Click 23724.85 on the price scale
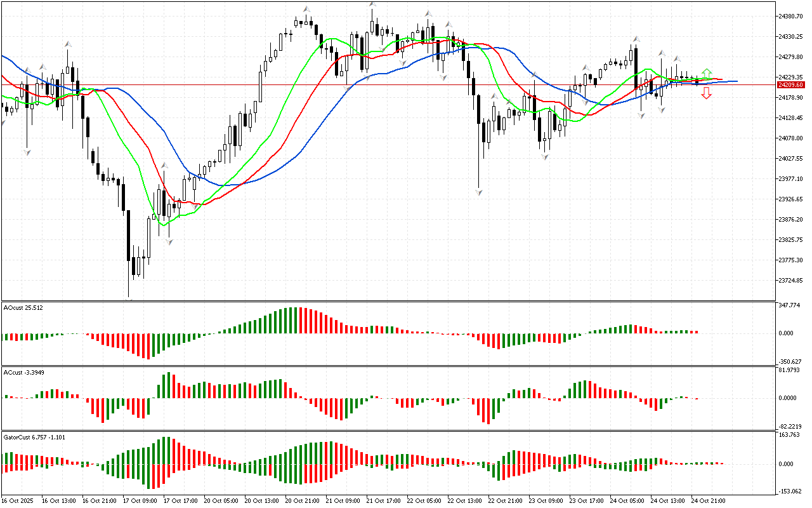812x508 pixels. 790,280
